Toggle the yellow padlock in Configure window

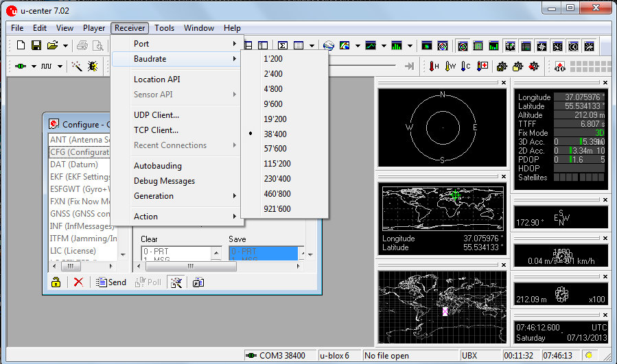56,282
